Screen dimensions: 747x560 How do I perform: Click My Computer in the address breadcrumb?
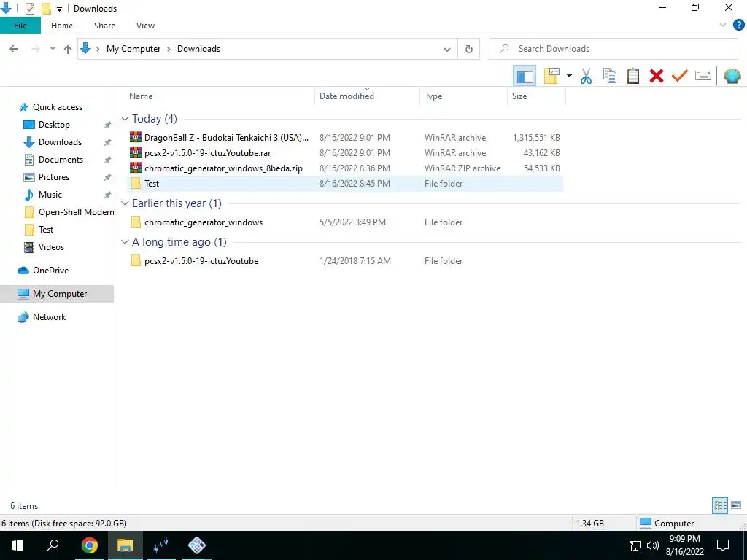tap(133, 49)
